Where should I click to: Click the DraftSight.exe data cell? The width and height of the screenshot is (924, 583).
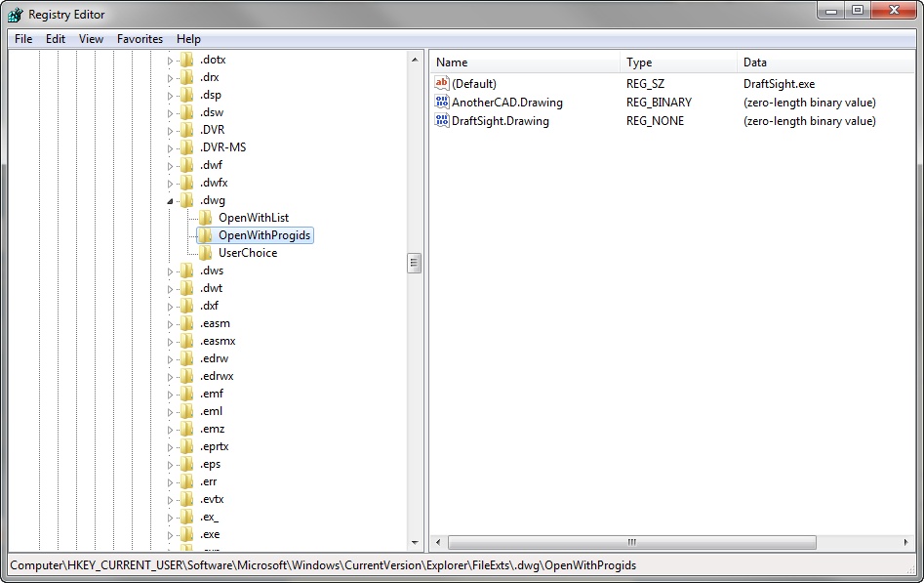pyautogui.click(x=779, y=84)
